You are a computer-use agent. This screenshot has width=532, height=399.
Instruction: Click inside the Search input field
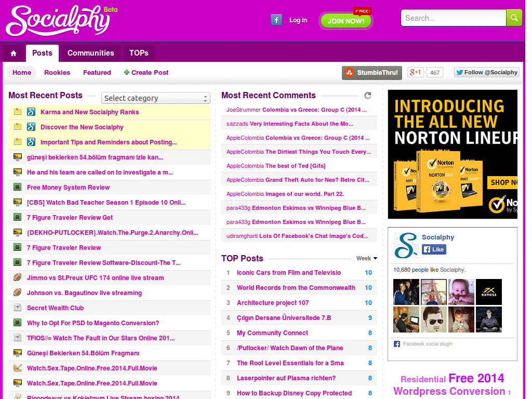click(453, 18)
